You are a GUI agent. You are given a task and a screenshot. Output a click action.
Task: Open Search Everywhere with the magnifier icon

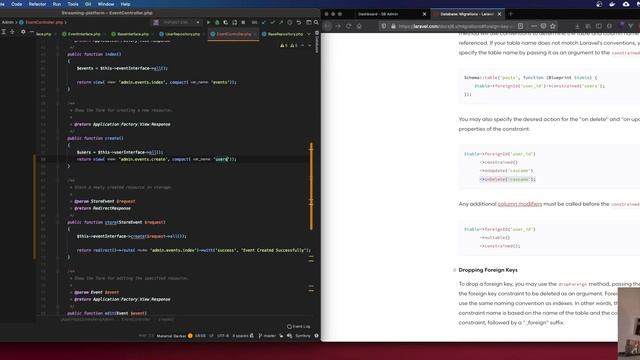click(x=316, y=22)
